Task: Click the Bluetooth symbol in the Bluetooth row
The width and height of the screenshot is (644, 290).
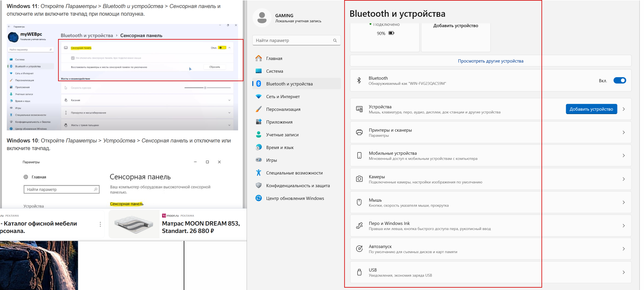Action: [359, 80]
